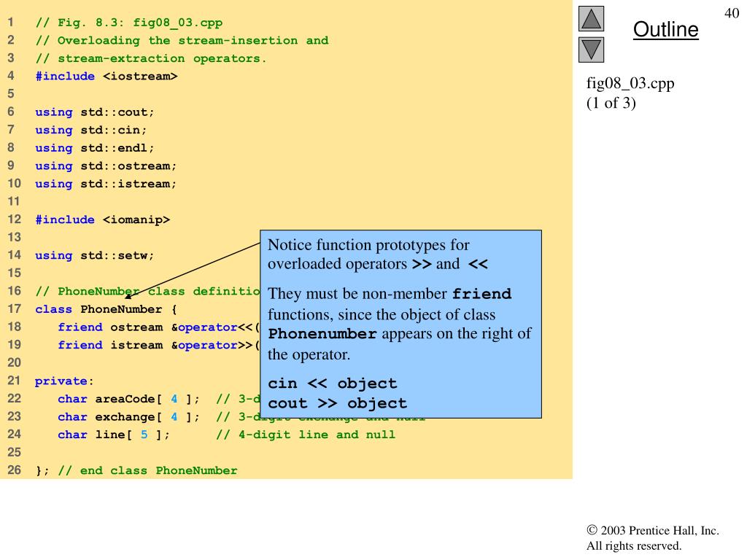The height and width of the screenshot is (560, 747).
Task: Click the down arrow navigation icon
Action: 592,49
